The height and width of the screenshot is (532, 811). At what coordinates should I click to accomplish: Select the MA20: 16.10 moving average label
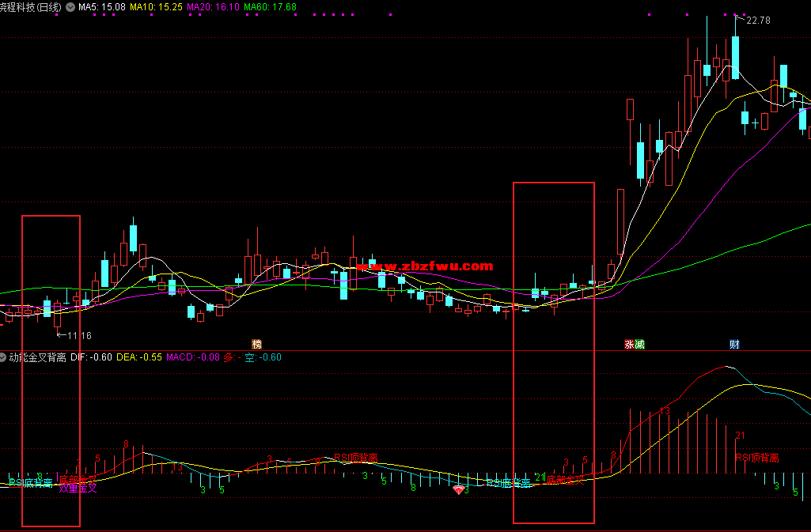213,7
